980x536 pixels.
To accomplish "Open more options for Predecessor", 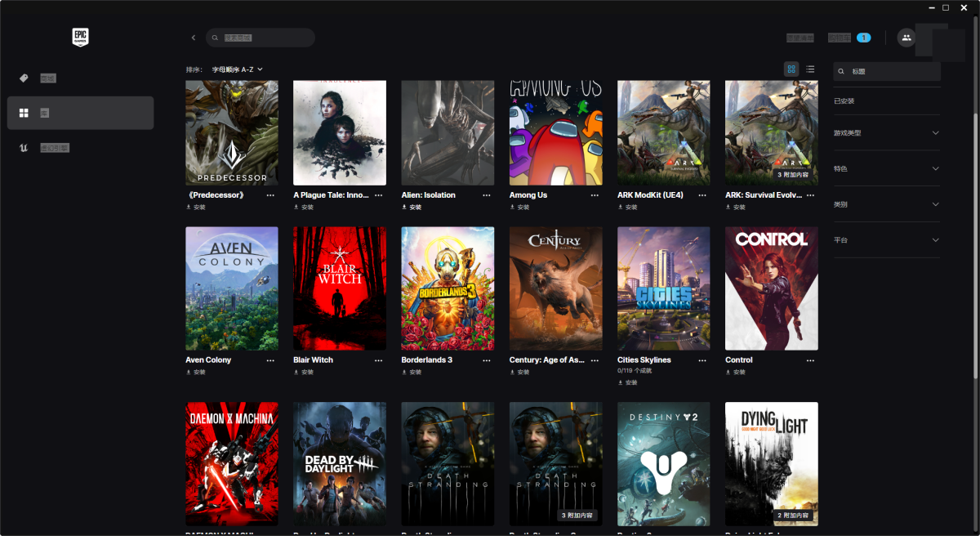I will [x=270, y=195].
